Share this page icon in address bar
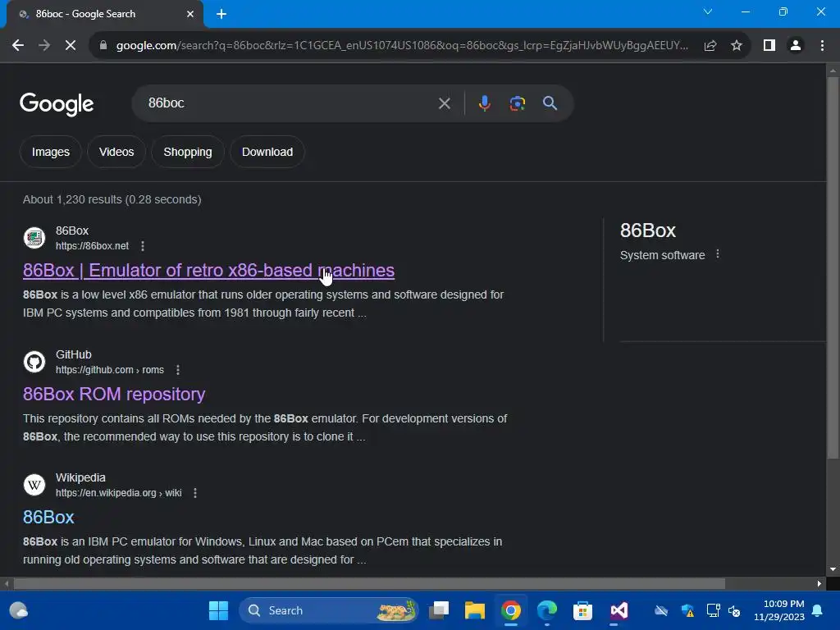840x630 pixels. [710, 46]
